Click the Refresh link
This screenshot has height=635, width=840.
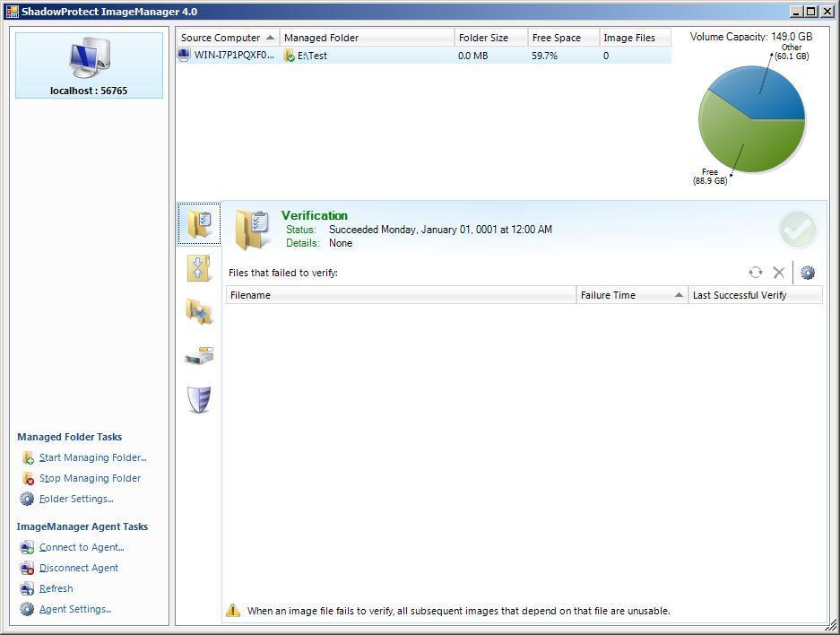coord(56,588)
